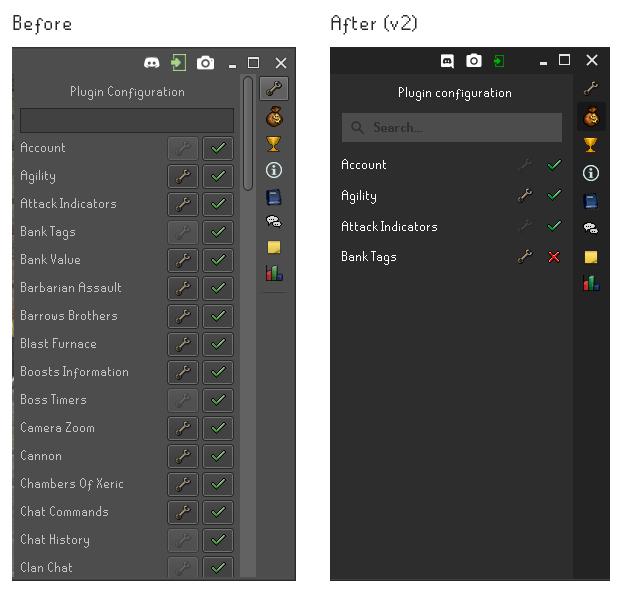Image resolution: width=622 pixels, height=599 pixels.
Task: Enable Bank Tags via red X in After (v2)
Action: tap(554, 257)
